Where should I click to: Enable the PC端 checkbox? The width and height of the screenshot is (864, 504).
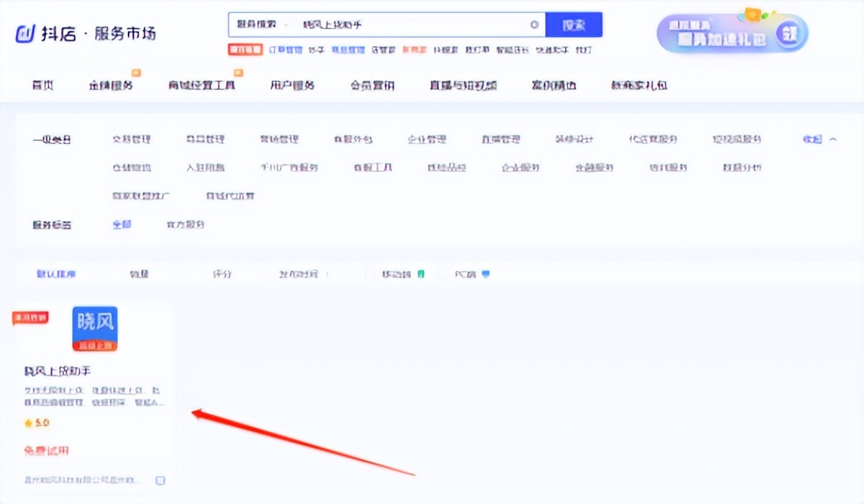tap(442, 274)
